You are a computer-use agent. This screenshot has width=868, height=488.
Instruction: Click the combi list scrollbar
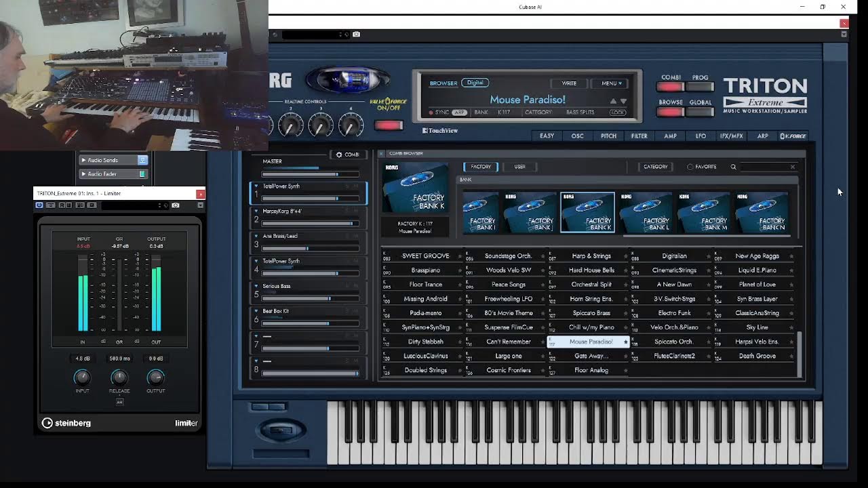click(x=800, y=354)
